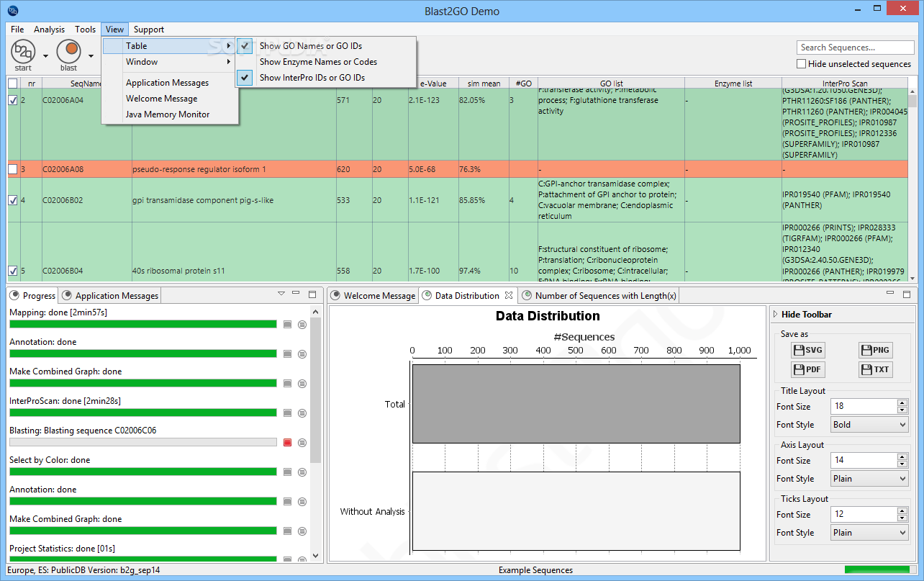Check sequence C02006A08 row checkbox

coord(12,169)
